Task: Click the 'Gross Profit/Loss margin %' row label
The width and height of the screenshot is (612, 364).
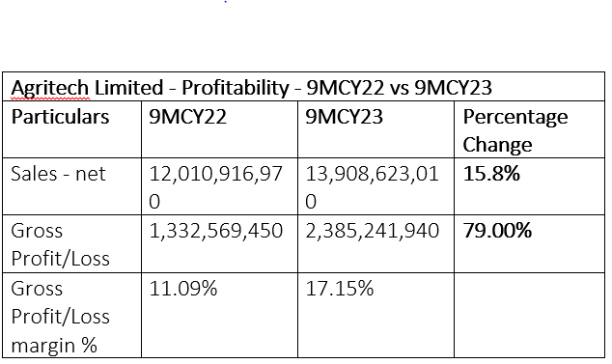Action: (x=71, y=315)
